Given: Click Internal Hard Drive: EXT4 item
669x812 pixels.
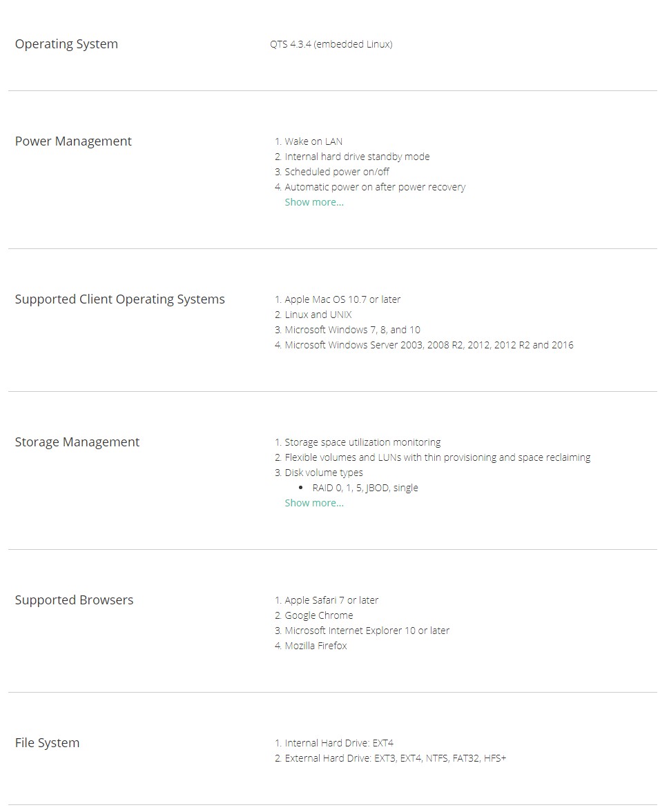Looking at the screenshot, I should 339,743.
